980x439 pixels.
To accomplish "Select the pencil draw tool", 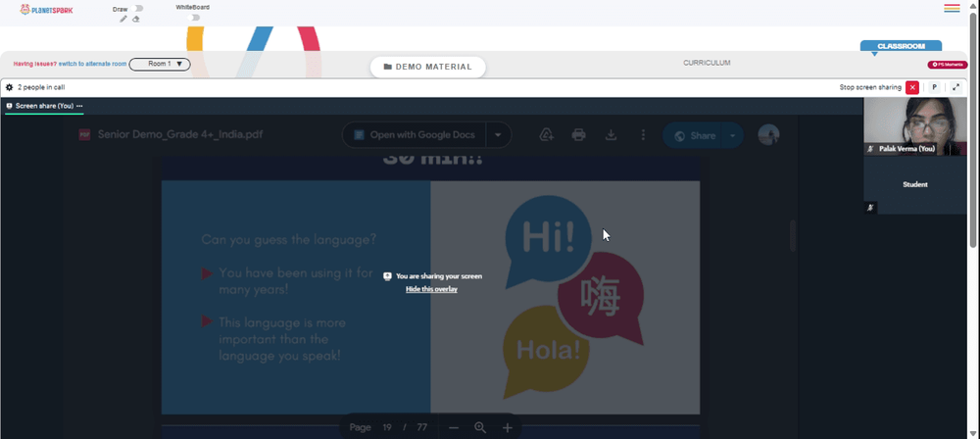I will click(123, 19).
